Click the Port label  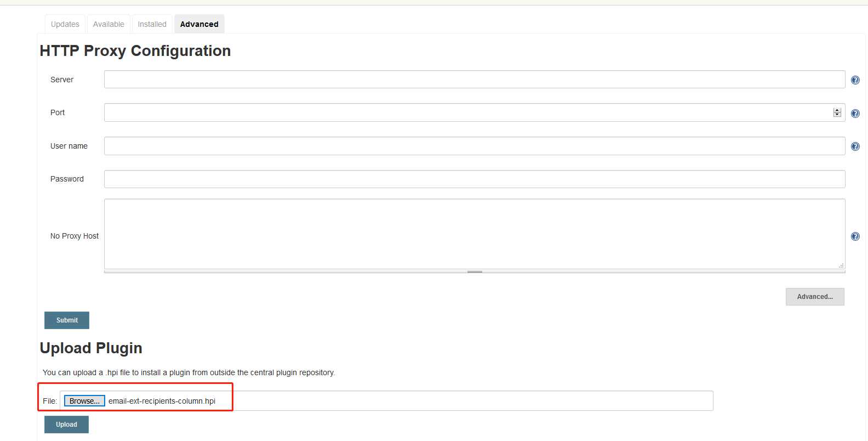pyautogui.click(x=58, y=112)
